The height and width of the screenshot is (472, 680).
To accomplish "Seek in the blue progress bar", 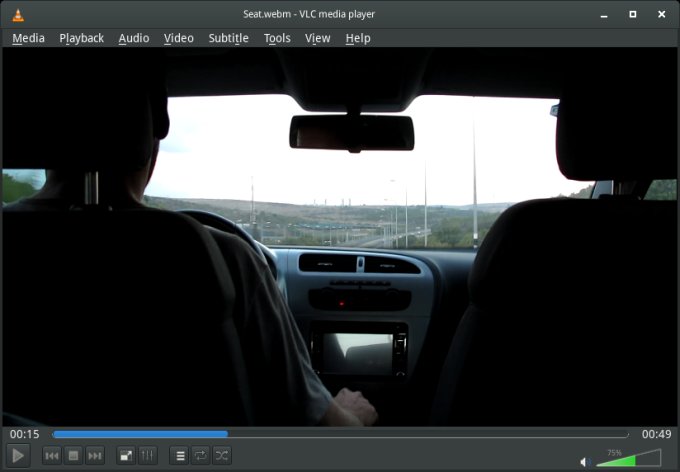I will (x=340, y=434).
